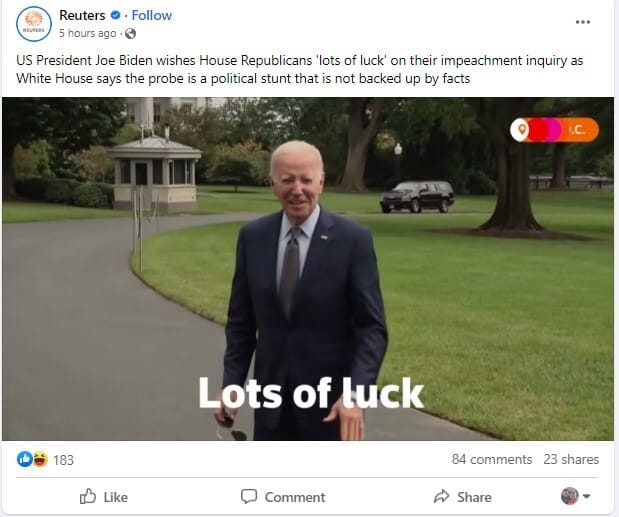Play the 'Lots of luck' video
This screenshot has height=517, width=619.
tap(308, 269)
